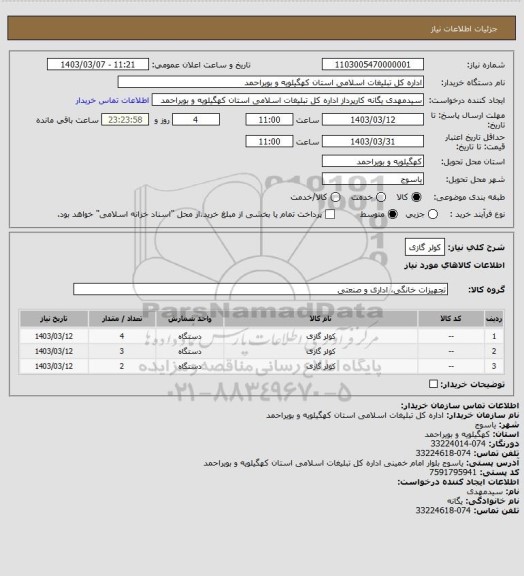Click the request creator name field
Image resolution: width=524 pixels, height=576 pixels.
click(x=288, y=100)
